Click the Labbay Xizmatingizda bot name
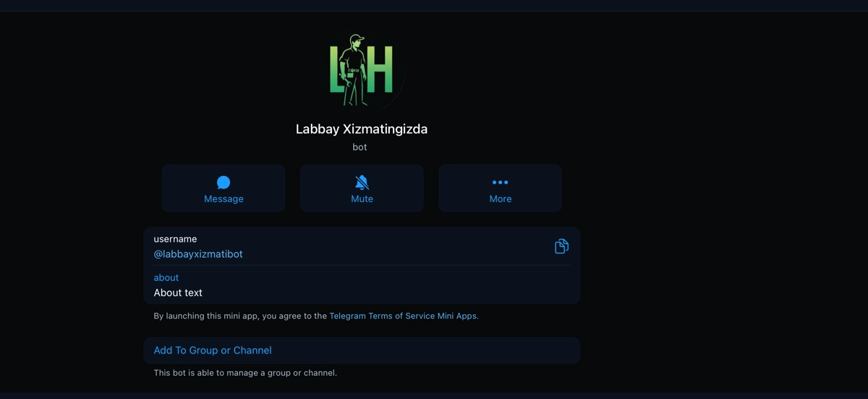Viewport: 868px width, 399px height. coord(362,129)
